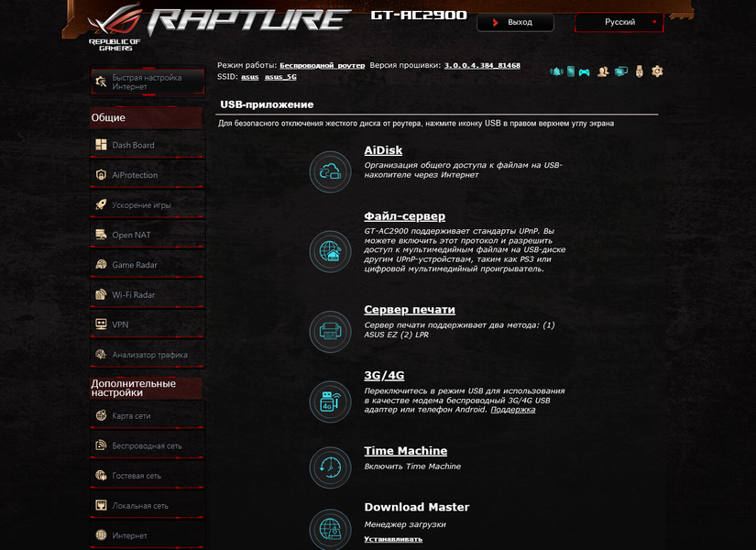
Task: Click the ROG Republic of Gamers logo
Action: click(115, 28)
